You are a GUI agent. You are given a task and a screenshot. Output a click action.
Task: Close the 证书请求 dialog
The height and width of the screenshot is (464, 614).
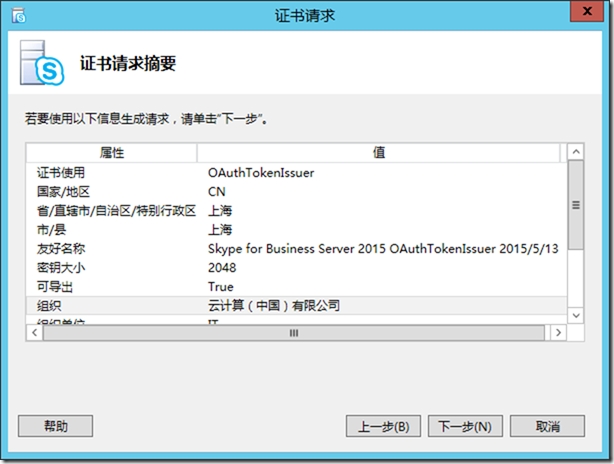point(587,11)
